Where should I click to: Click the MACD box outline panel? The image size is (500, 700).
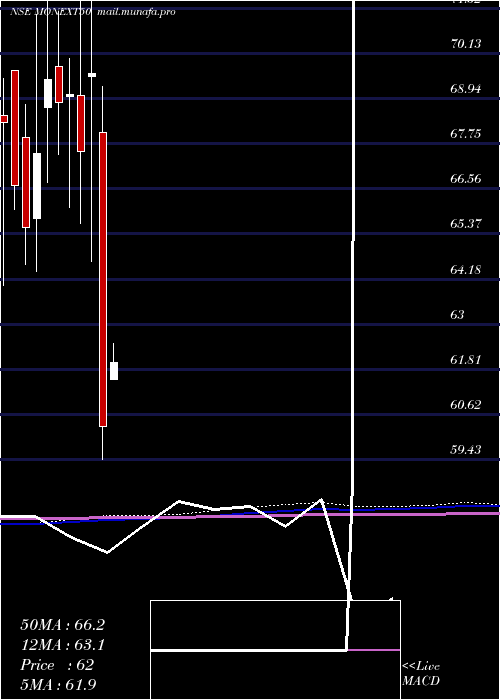[275, 650]
